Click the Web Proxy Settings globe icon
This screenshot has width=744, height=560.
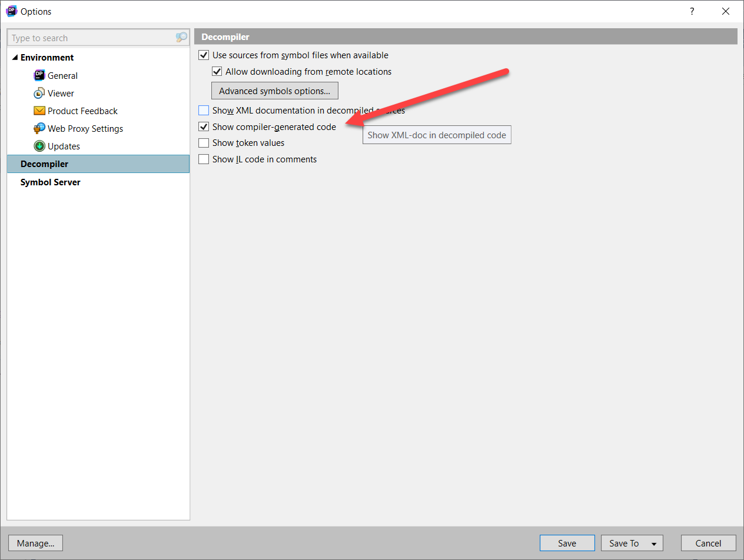(39, 128)
